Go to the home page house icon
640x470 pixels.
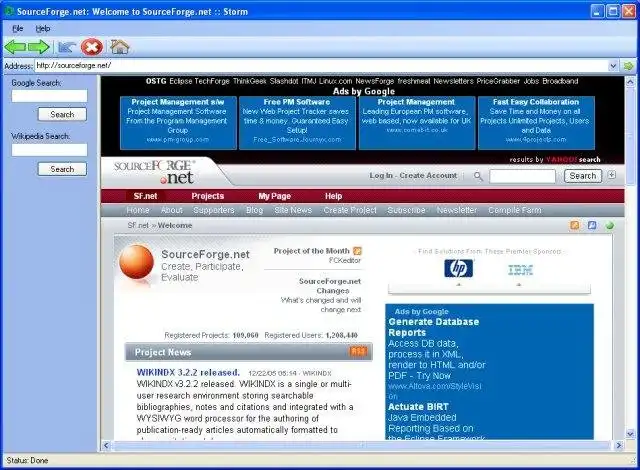120,47
